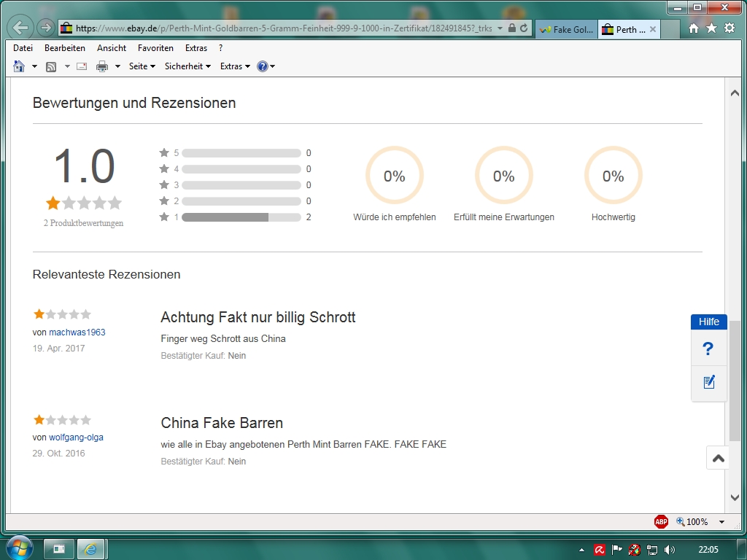Viewport: 747px width, 560px height.
Task: Click the 22:05 clock in taskbar
Action: [x=708, y=550]
